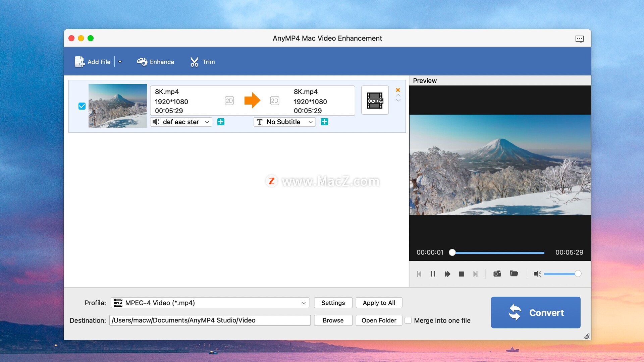Click the window resize grip corner
The height and width of the screenshot is (362, 644).
(587, 336)
